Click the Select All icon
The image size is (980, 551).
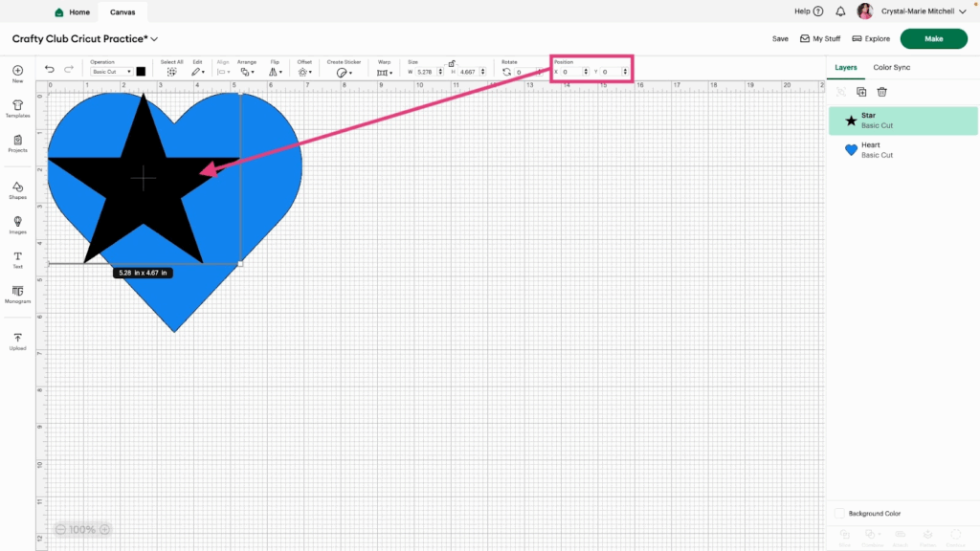coord(171,72)
